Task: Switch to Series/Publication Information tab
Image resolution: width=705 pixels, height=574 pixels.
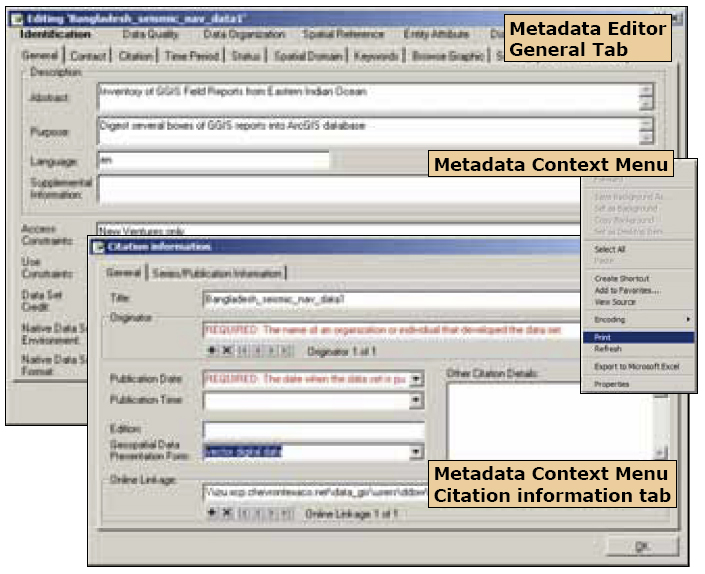Action: tap(216, 273)
